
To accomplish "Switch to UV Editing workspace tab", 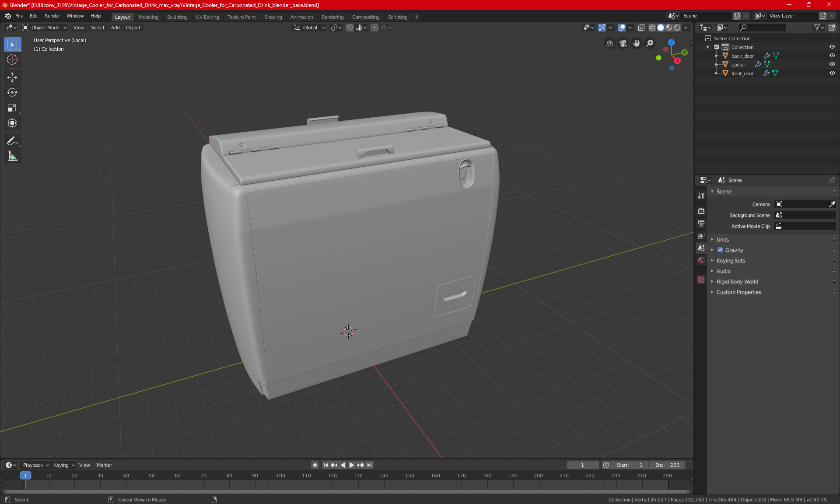I will click(x=207, y=17).
